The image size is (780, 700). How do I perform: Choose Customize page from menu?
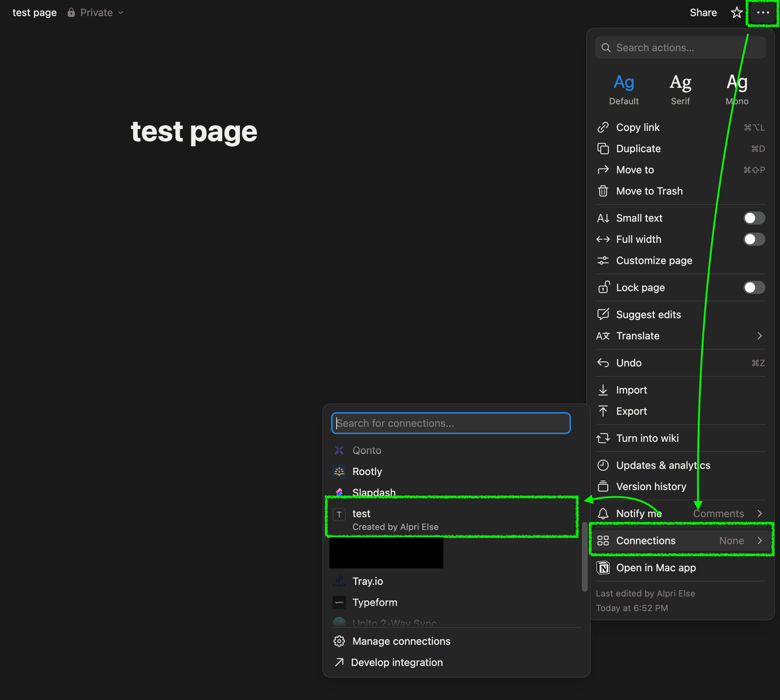coord(654,260)
